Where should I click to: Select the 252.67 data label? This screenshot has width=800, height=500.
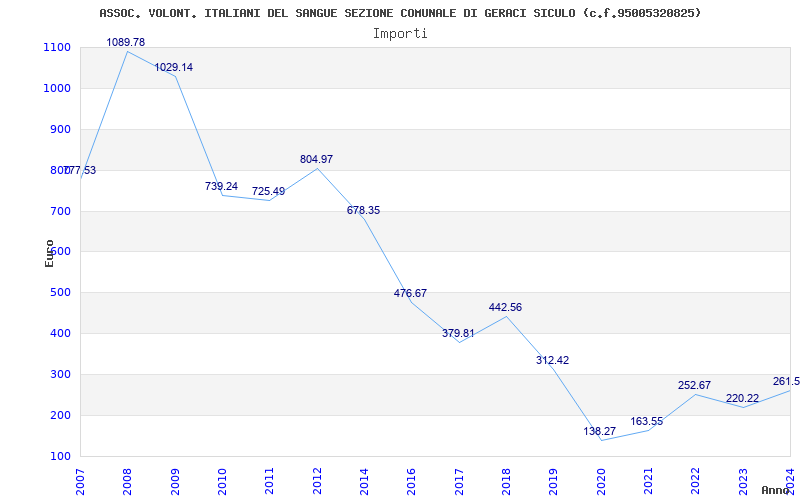pyautogui.click(x=694, y=385)
